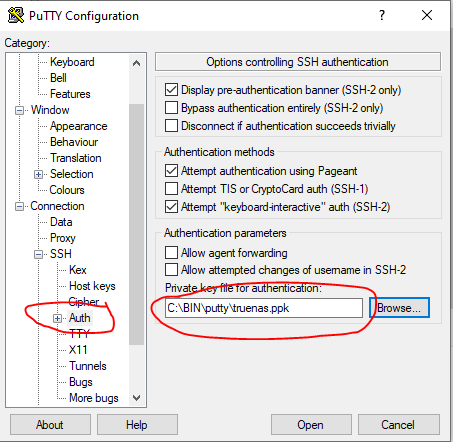Toggle Attempt authentication using Pageant

click(171, 171)
